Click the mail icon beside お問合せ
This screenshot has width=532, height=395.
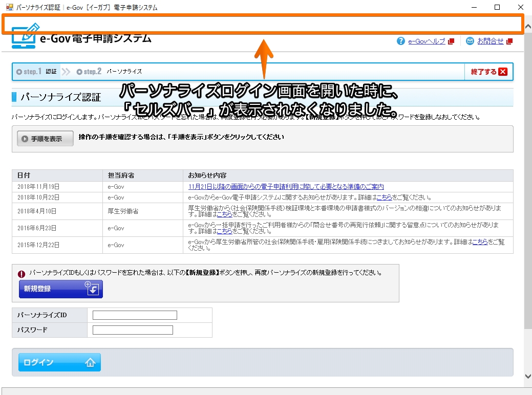pos(470,41)
